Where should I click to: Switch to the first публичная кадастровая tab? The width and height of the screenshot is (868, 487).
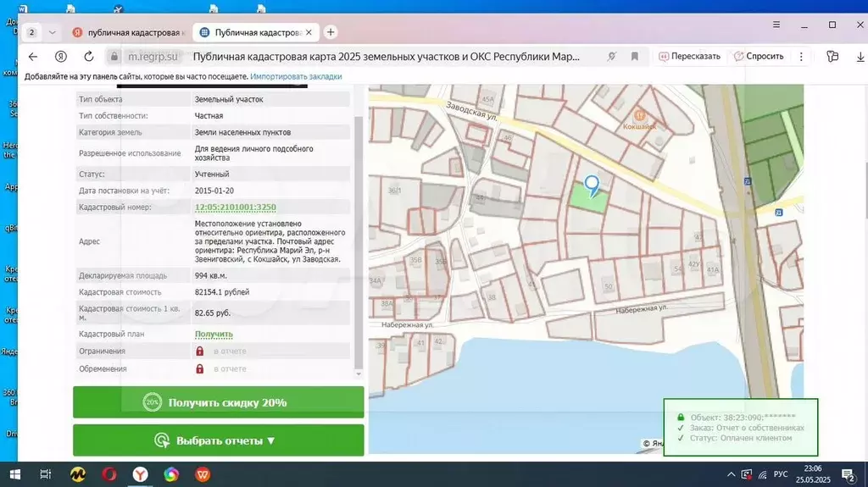click(x=129, y=32)
